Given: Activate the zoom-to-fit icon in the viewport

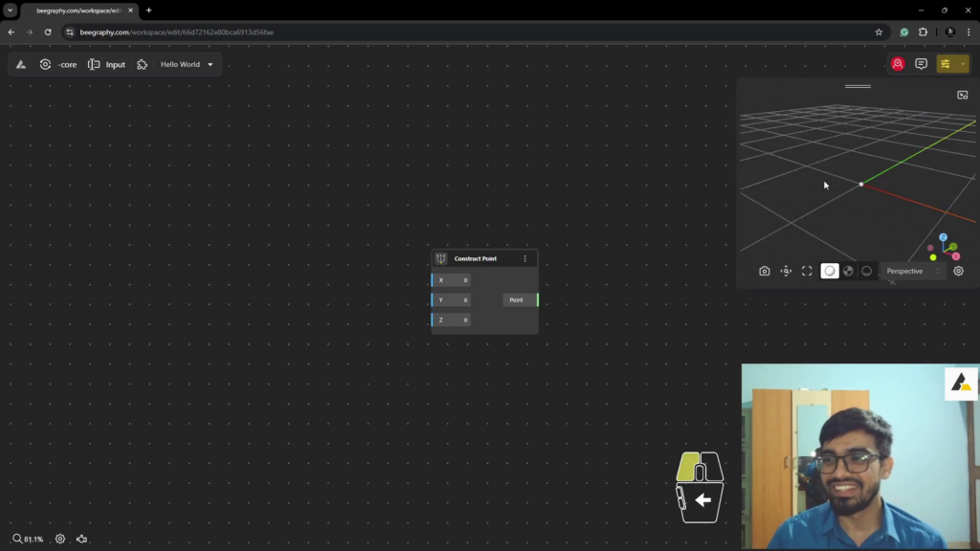Looking at the screenshot, I should (x=806, y=271).
